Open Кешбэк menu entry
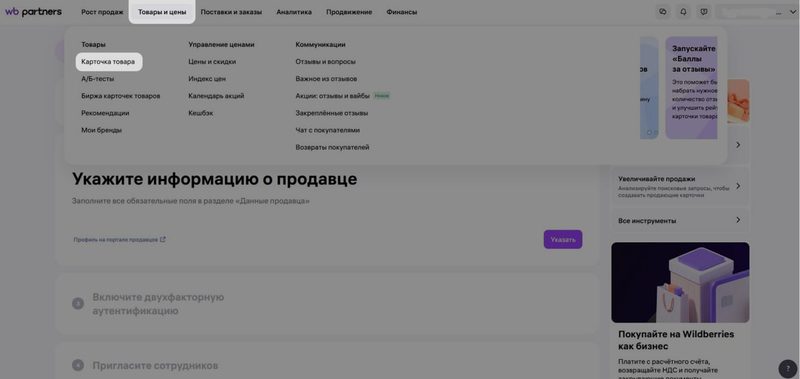Viewport: 800px width, 379px height. pos(201,113)
